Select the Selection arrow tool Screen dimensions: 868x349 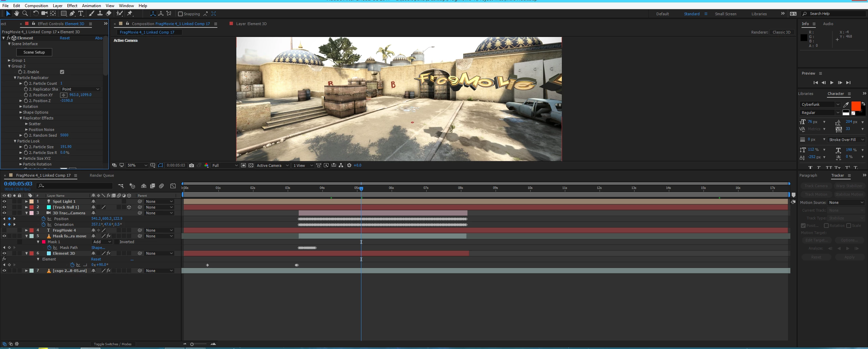[8, 14]
